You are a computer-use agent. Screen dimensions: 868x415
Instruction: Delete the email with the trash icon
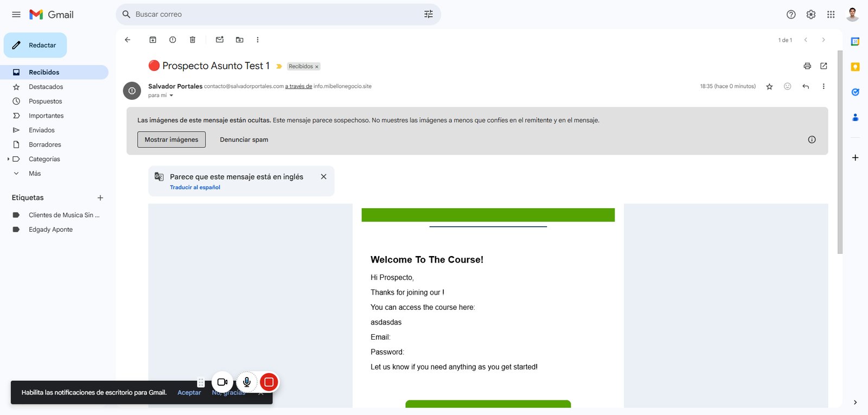pos(193,40)
